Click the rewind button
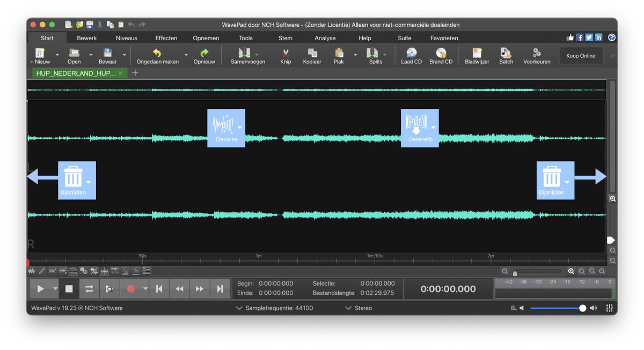644x350 pixels. pyautogui.click(x=179, y=289)
